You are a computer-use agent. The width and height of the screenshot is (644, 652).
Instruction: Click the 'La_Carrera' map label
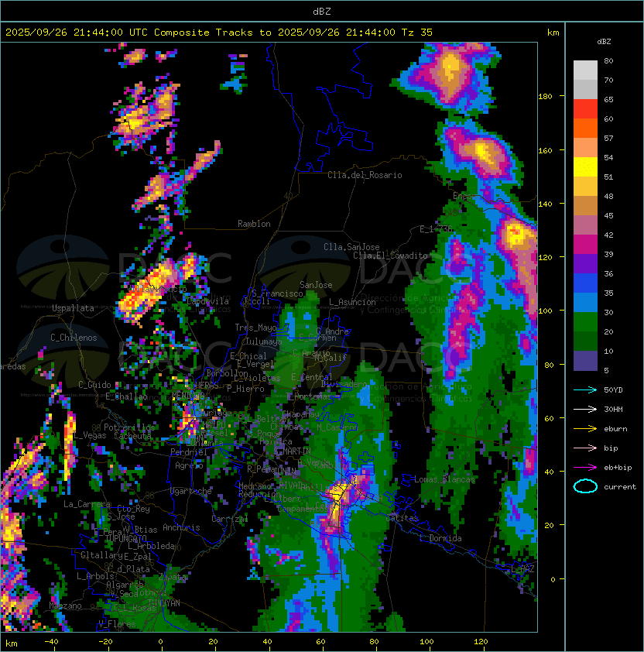click(x=87, y=504)
